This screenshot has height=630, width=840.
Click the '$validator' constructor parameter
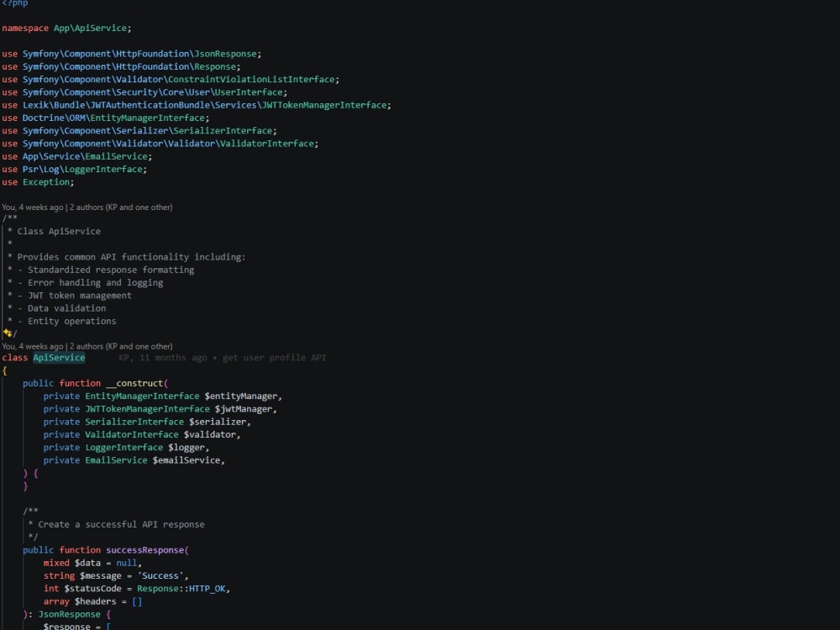click(x=209, y=435)
